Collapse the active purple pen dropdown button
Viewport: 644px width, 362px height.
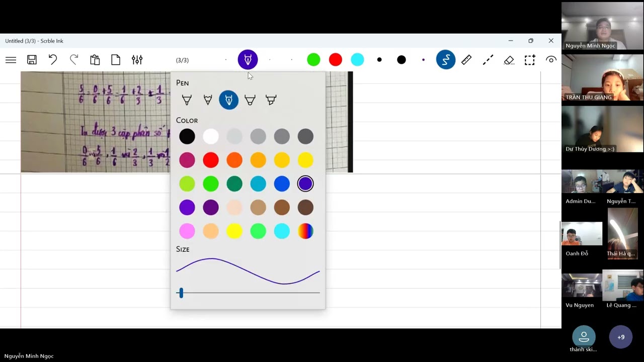click(248, 60)
